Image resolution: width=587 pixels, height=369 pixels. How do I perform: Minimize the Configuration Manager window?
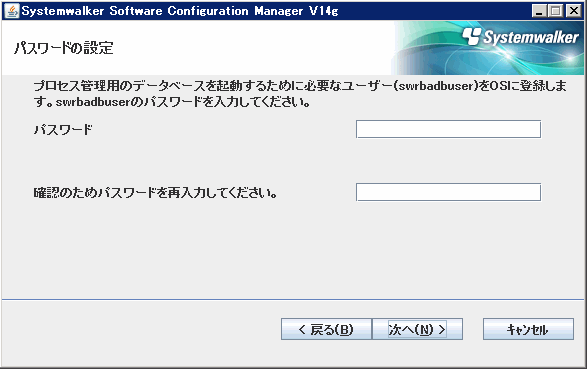tap(539, 11)
